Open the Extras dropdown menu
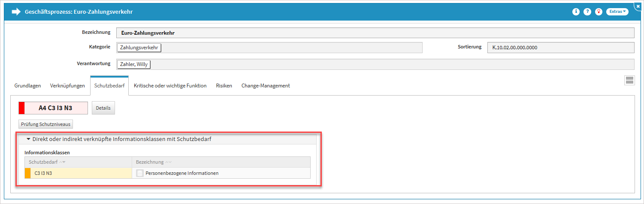This screenshot has width=644, height=204. point(617,12)
